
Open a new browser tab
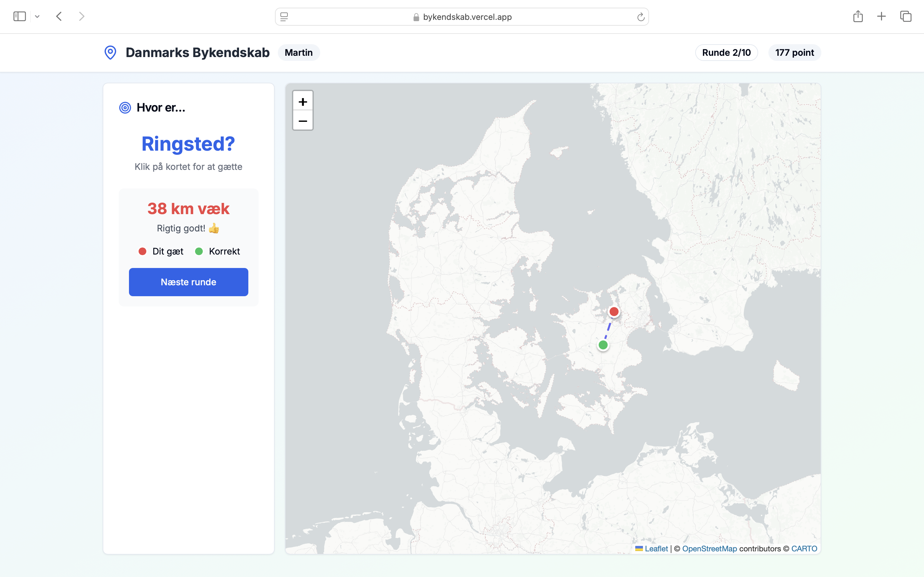(882, 16)
